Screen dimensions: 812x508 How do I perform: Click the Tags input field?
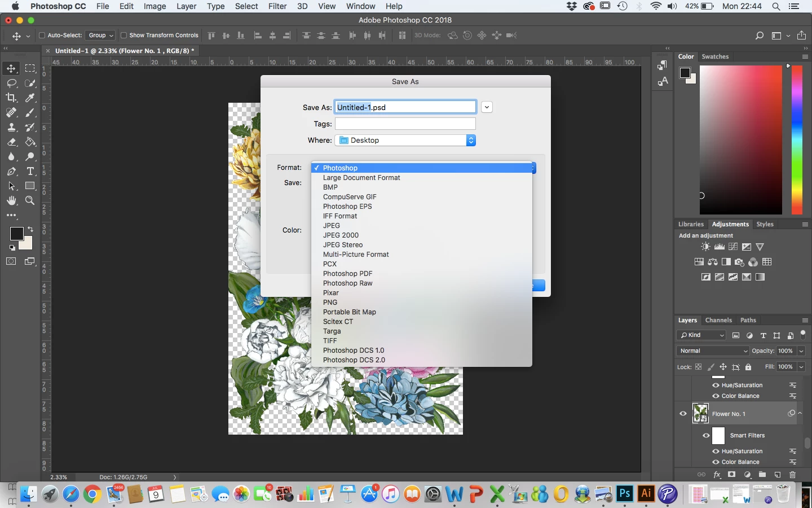(x=405, y=124)
